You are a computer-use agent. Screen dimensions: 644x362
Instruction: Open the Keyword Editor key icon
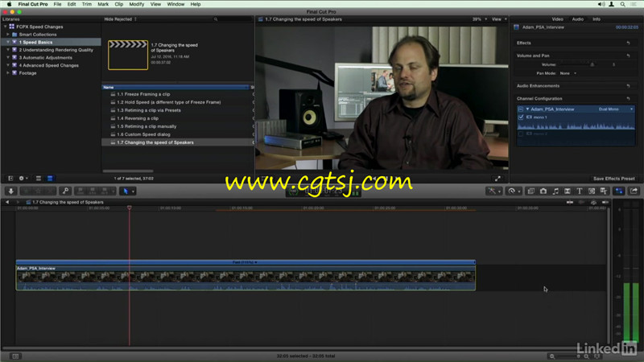tap(65, 191)
